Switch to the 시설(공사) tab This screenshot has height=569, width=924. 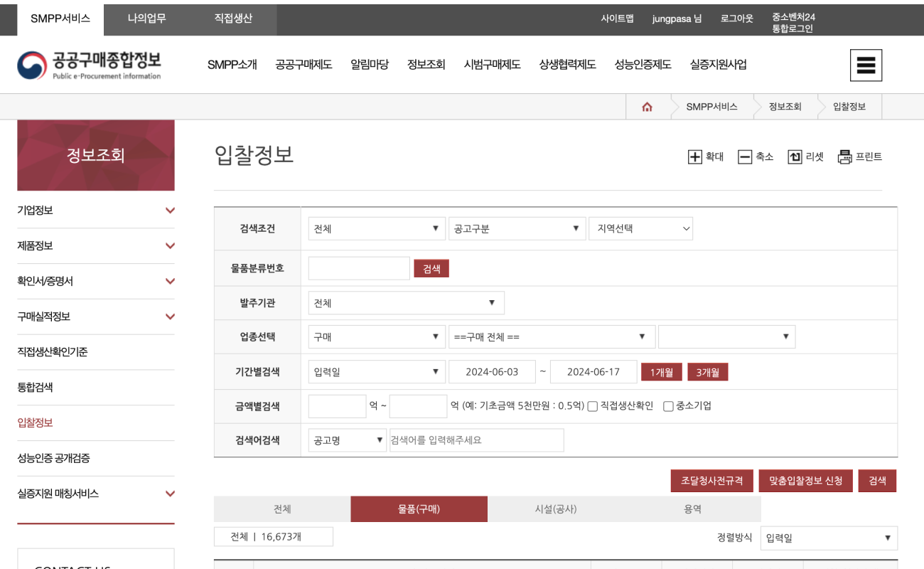[556, 509]
